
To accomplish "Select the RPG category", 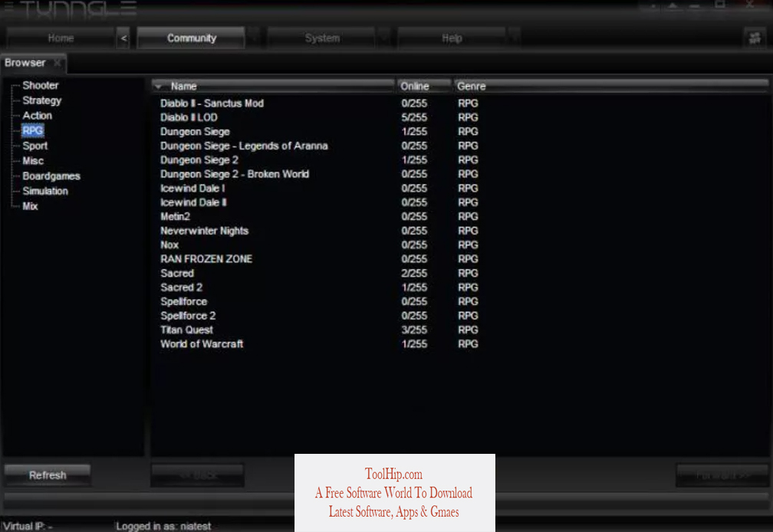I will click(32, 130).
